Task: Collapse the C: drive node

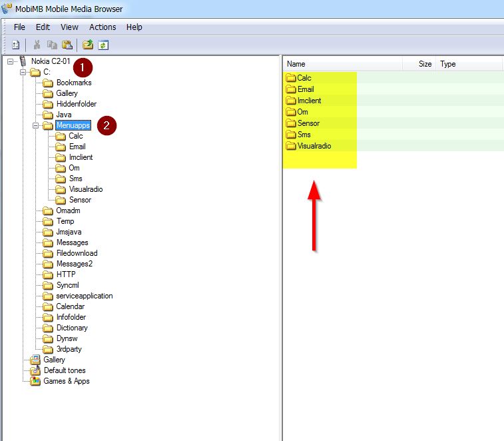Action: (23, 72)
